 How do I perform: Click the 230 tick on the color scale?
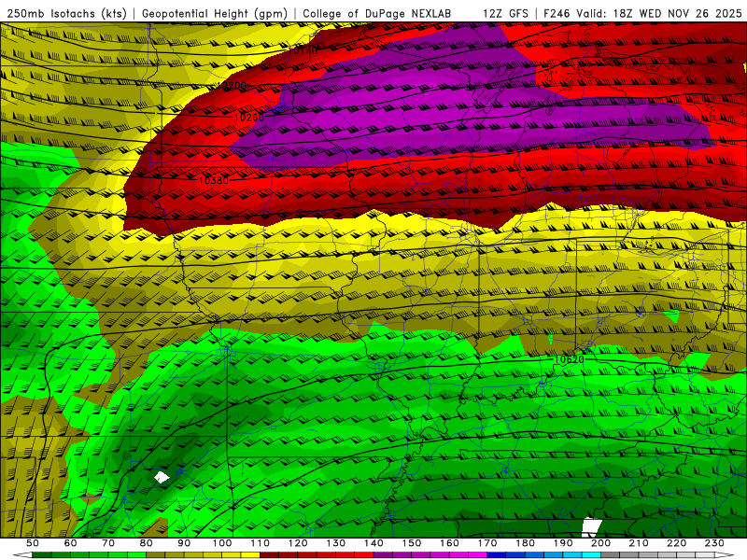(715, 543)
